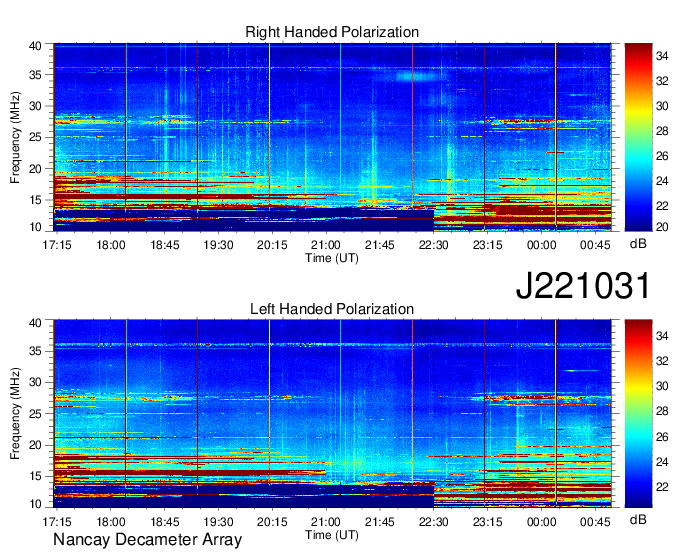Click the color bar beside the Left Handed plot
Image resolution: width=680 pixels, height=552 pixels.
[x=638, y=414]
